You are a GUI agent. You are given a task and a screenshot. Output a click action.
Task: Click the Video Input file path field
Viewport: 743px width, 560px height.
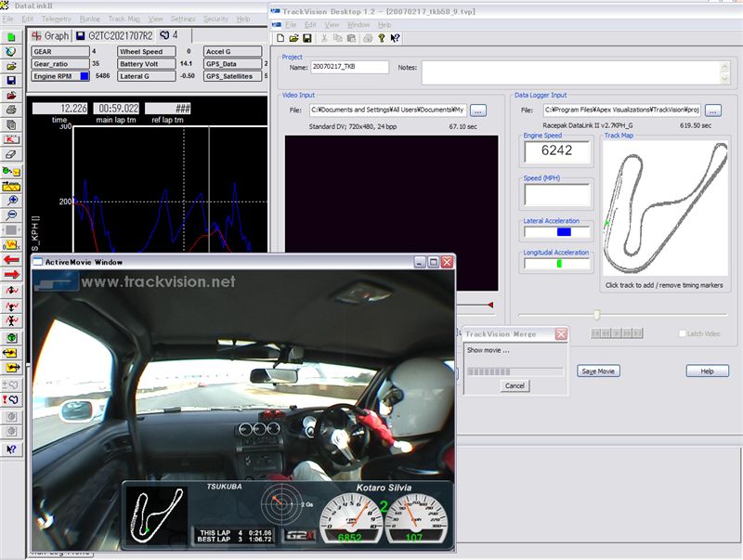[x=388, y=111]
